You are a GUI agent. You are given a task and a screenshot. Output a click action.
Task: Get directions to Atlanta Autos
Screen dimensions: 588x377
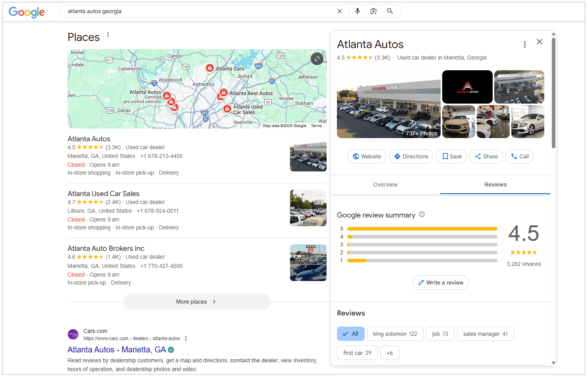pos(411,156)
